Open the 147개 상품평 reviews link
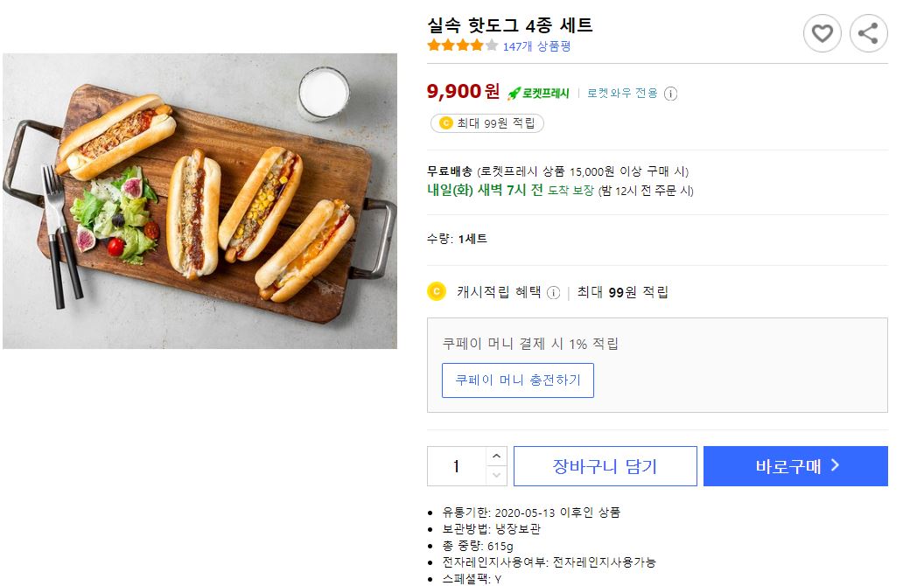 click(x=536, y=46)
